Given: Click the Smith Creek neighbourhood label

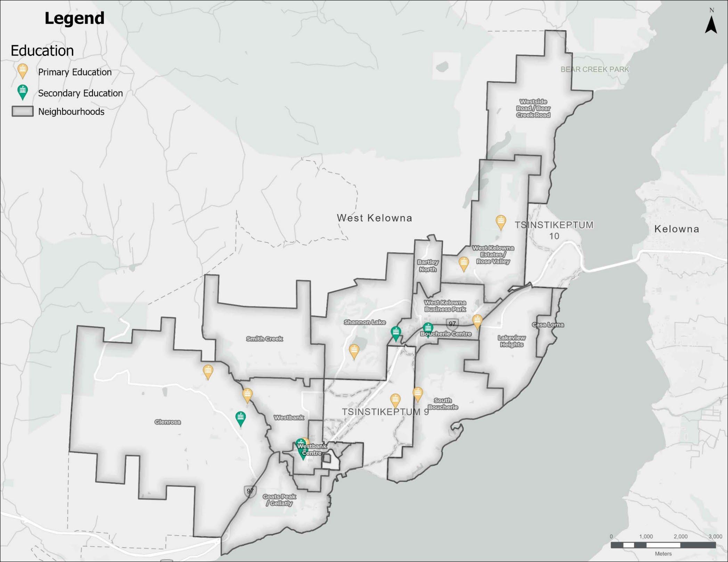Looking at the screenshot, I should (x=264, y=339).
